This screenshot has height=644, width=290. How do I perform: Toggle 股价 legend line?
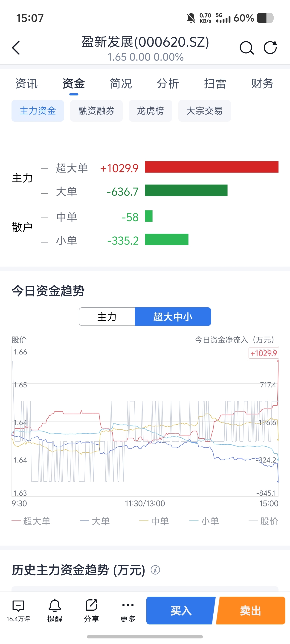(x=263, y=521)
